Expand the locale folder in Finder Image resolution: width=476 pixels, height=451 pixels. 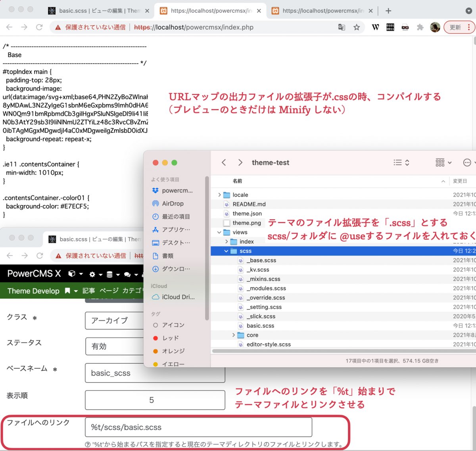[219, 195]
